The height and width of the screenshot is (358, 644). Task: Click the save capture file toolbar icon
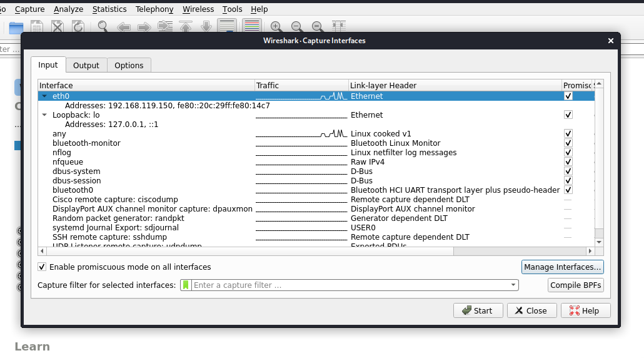click(36, 27)
